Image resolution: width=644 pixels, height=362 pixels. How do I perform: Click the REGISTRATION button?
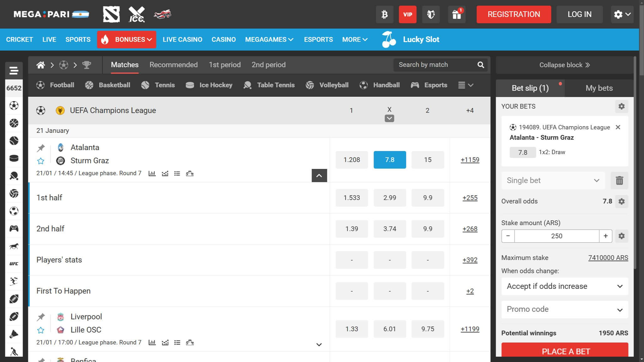pos(514,14)
